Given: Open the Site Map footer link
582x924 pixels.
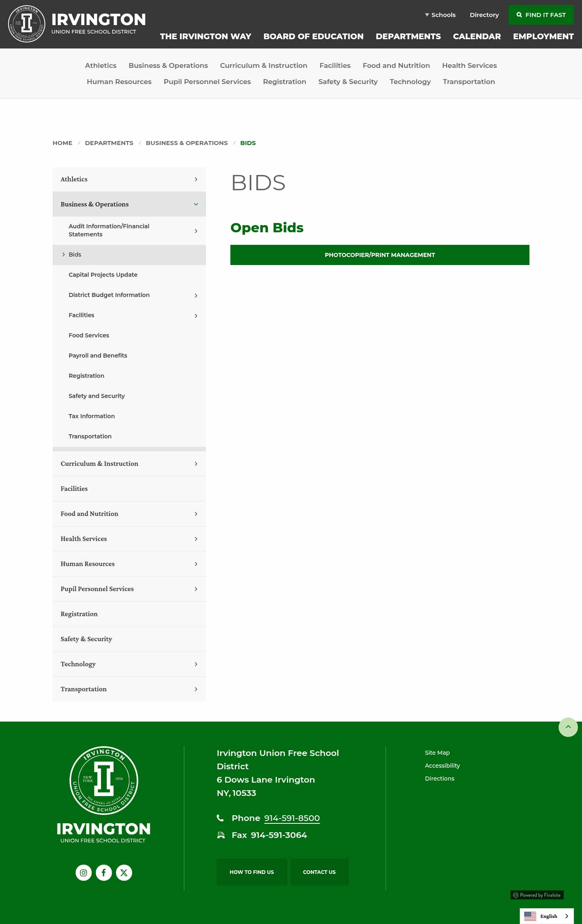Looking at the screenshot, I should coord(437,753).
